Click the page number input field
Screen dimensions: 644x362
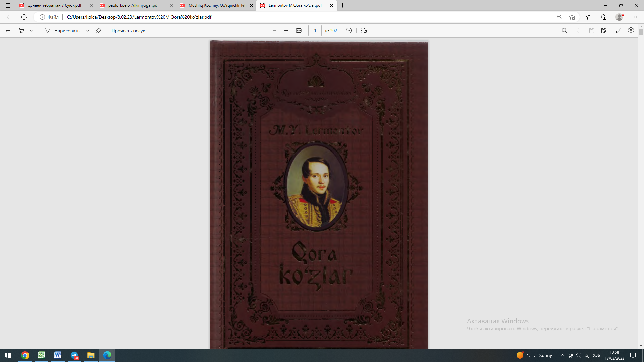point(315,31)
